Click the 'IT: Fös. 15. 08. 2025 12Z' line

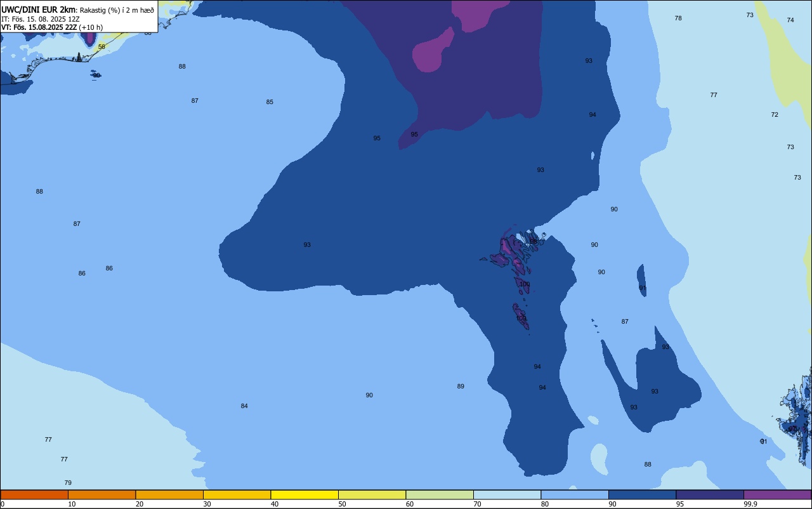(41, 19)
